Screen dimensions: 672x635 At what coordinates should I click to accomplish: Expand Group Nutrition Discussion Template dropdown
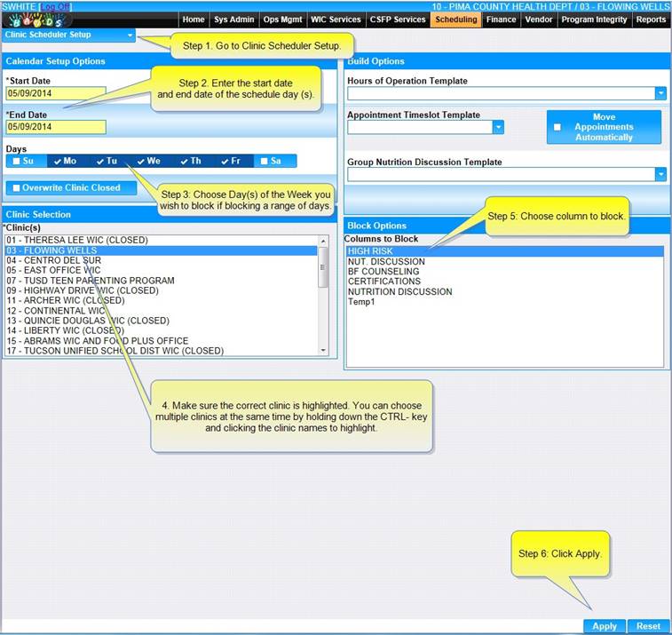(660, 175)
